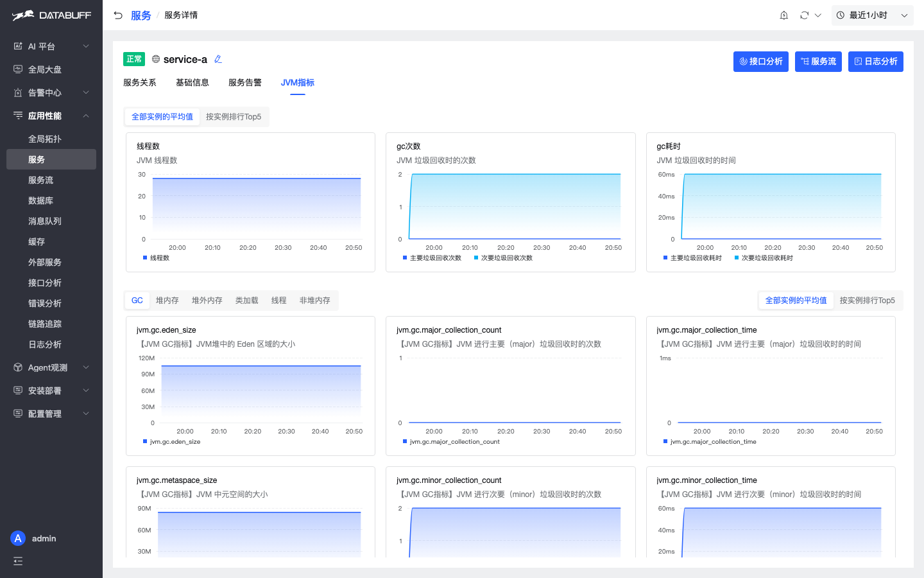Expand the Agent观测 menu chevron
Image resolution: width=924 pixels, height=578 pixels.
86,367
